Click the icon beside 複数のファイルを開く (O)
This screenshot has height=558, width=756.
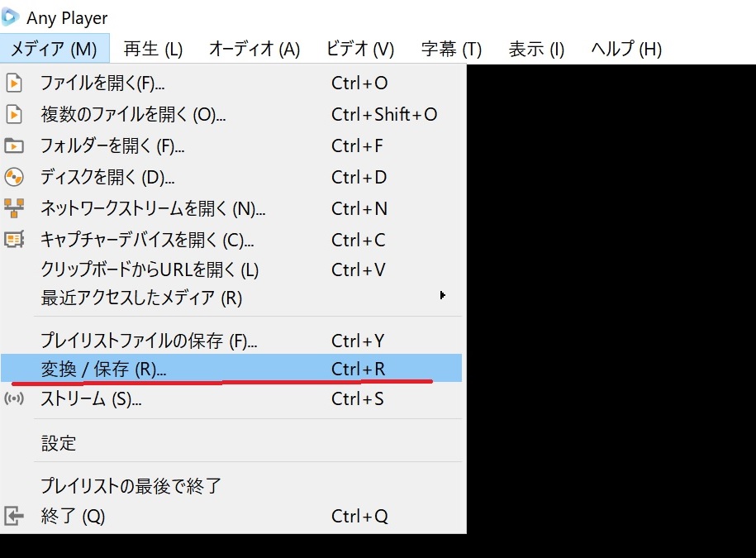click(x=14, y=114)
